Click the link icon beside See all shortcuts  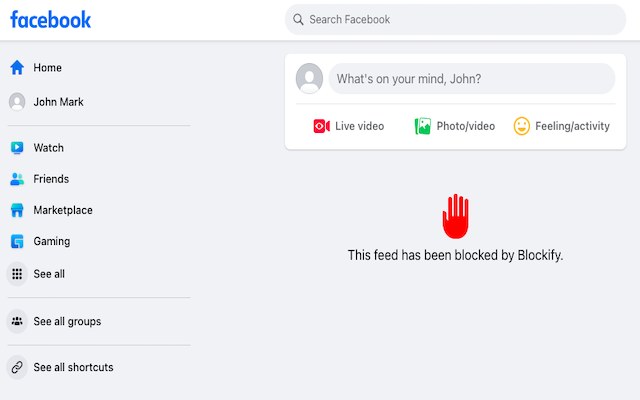click(x=17, y=367)
